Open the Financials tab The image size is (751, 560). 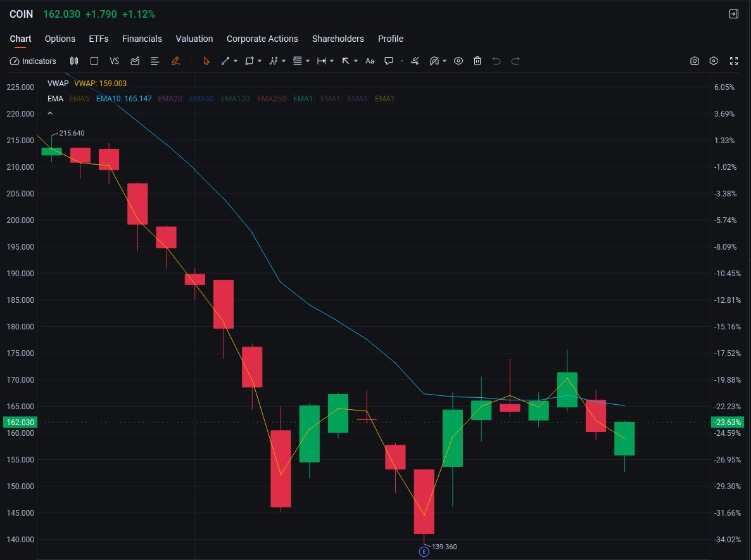[x=142, y=39]
